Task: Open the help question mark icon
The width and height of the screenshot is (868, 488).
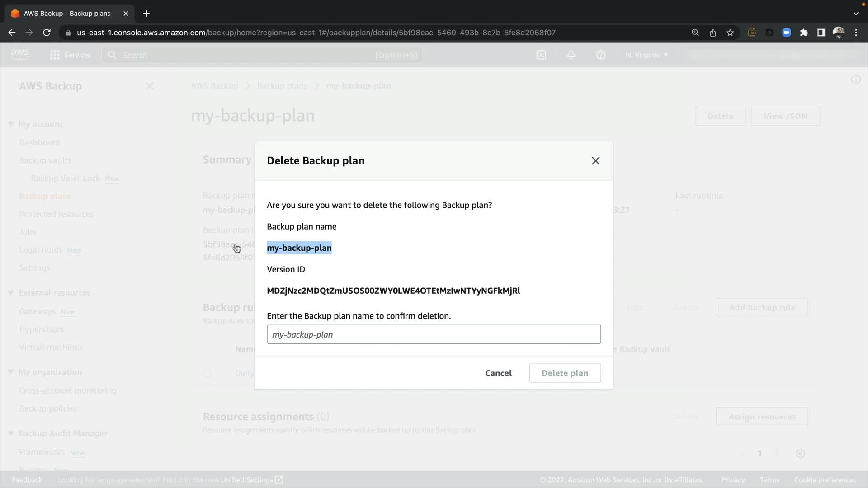Action: click(601, 55)
